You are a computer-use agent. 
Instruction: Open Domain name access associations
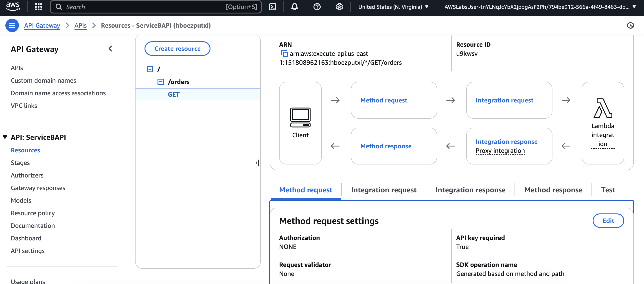point(58,93)
